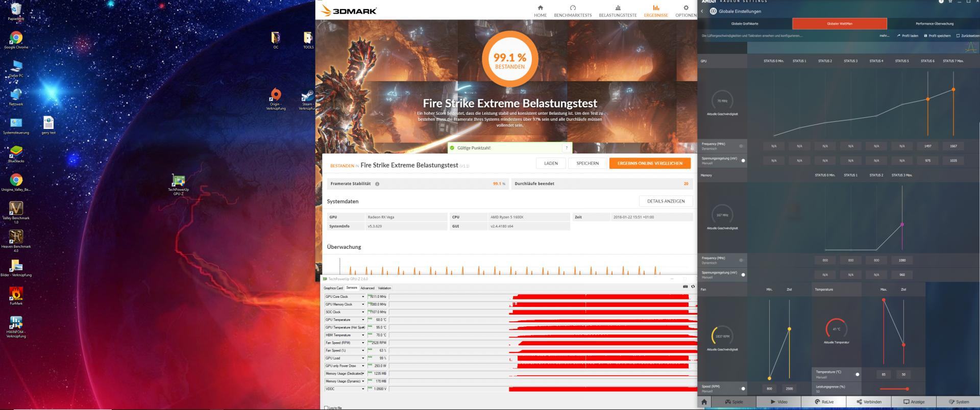
Task: Toggle fan Speed (RPM) manual switch
Action: pos(743,389)
